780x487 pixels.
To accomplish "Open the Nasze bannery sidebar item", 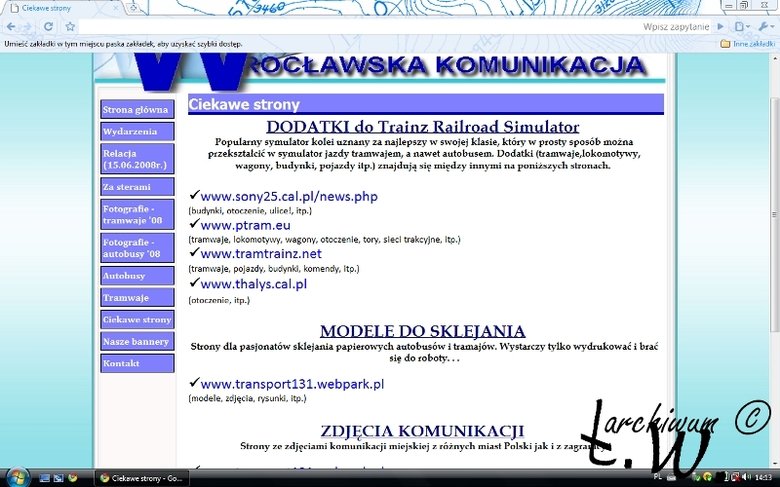I will (x=137, y=341).
